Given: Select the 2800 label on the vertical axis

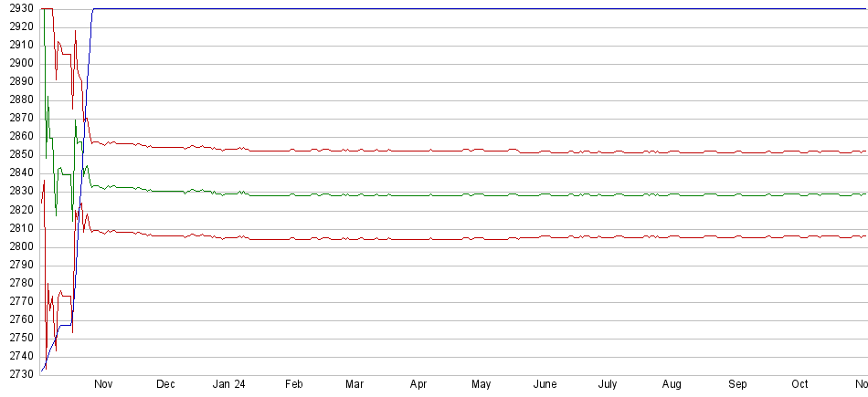Looking at the screenshot, I should (x=19, y=246).
